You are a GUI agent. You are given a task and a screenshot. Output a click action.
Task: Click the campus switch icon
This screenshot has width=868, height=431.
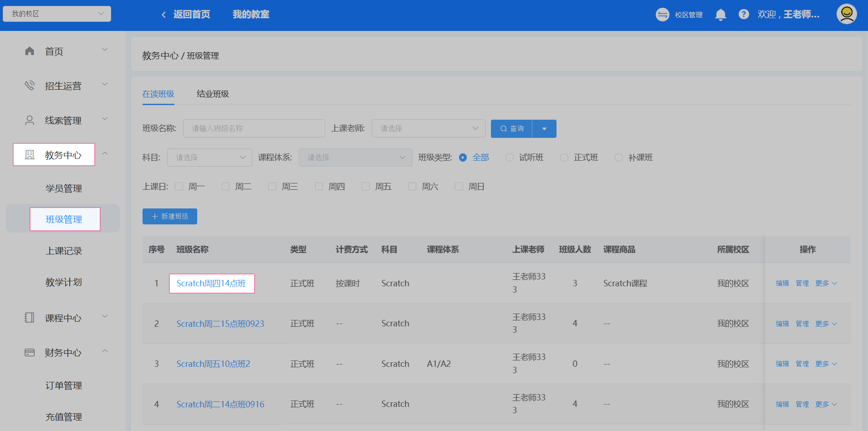[x=663, y=15]
